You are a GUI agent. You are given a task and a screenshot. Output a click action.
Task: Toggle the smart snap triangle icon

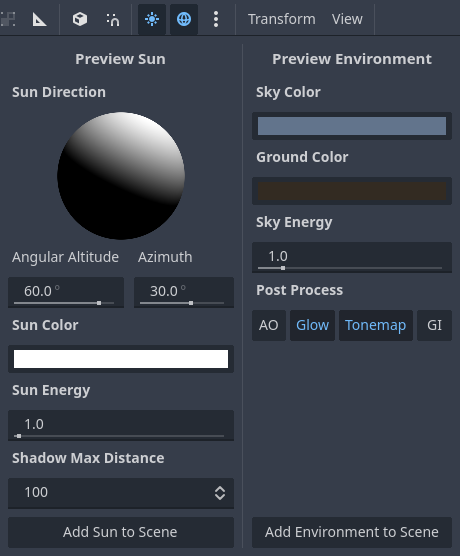click(39, 19)
